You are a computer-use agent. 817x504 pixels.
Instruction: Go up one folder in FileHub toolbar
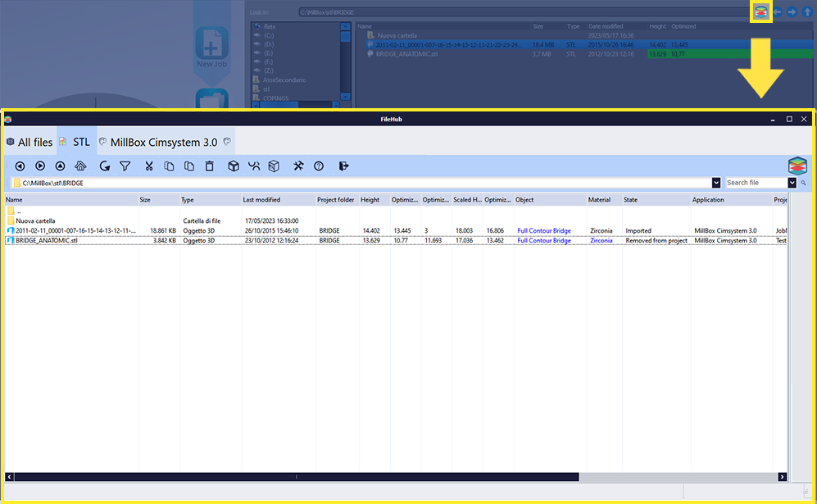61,166
